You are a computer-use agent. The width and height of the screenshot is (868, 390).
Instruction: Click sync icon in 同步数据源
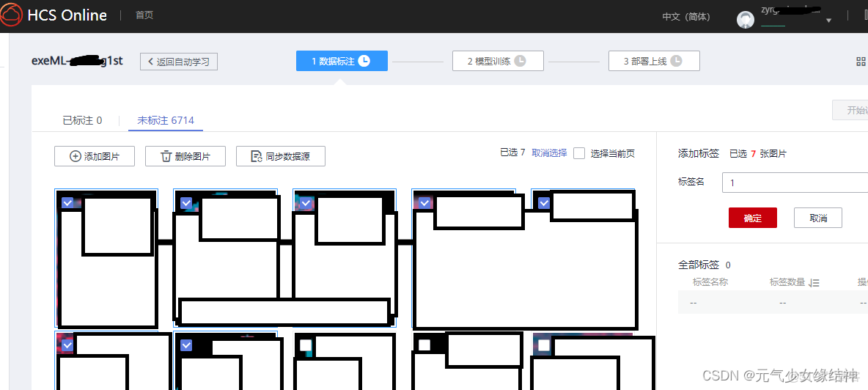[x=257, y=156]
